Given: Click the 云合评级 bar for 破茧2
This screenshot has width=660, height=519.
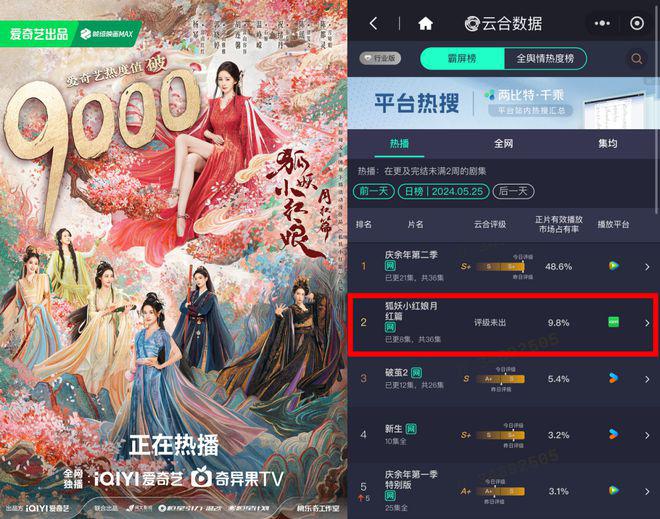Looking at the screenshot, I should [x=500, y=379].
